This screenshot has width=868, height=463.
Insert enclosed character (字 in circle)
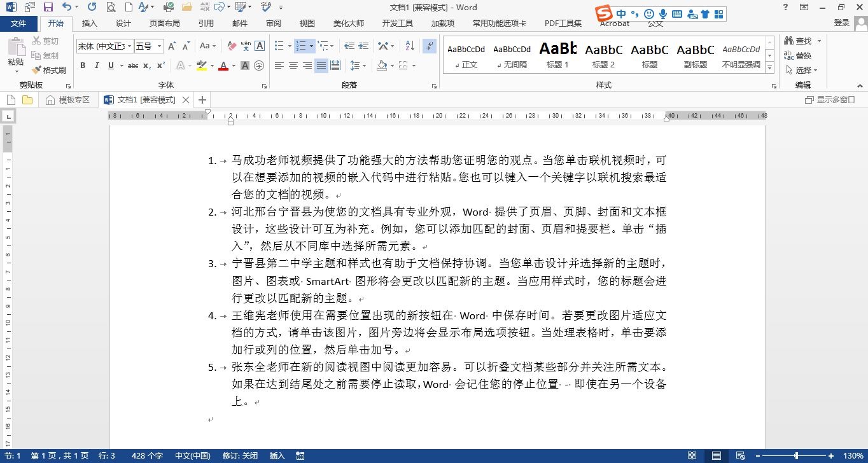pos(259,66)
